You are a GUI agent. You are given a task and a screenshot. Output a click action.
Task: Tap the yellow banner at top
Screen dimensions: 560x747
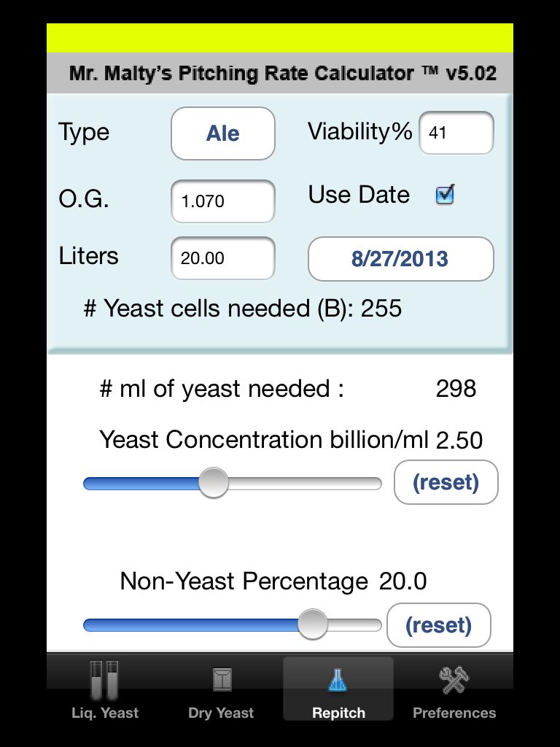280,38
